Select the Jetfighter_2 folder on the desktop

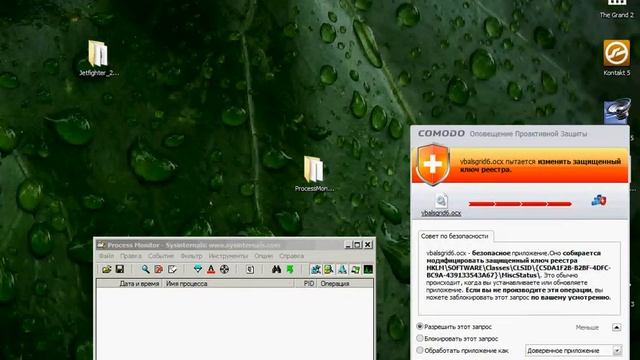(x=98, y=58)
